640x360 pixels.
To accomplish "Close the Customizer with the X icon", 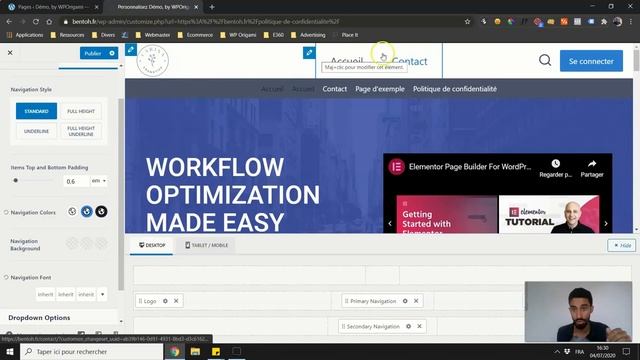I will pyautogui.click(x=10, y=53).
